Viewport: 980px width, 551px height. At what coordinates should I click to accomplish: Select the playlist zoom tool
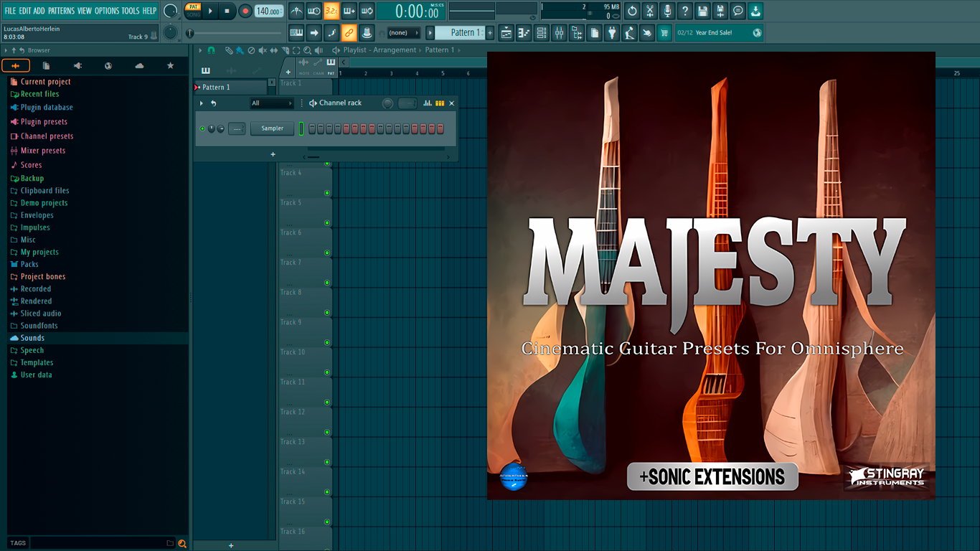(x=307, y=50)
